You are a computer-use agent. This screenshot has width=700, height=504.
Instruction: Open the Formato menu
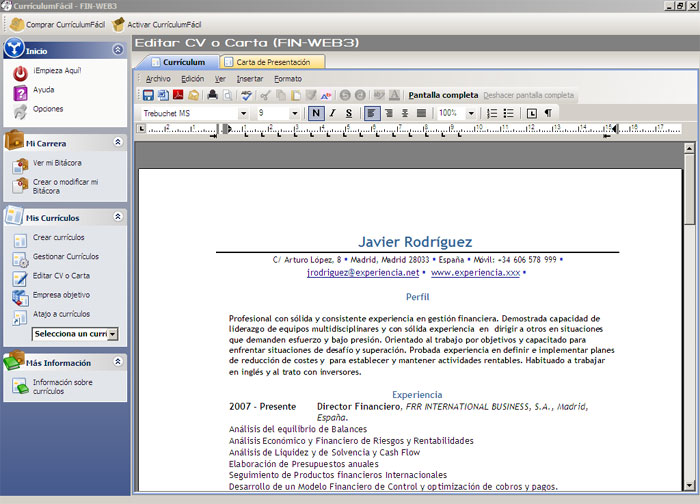(x=288, y=79)
